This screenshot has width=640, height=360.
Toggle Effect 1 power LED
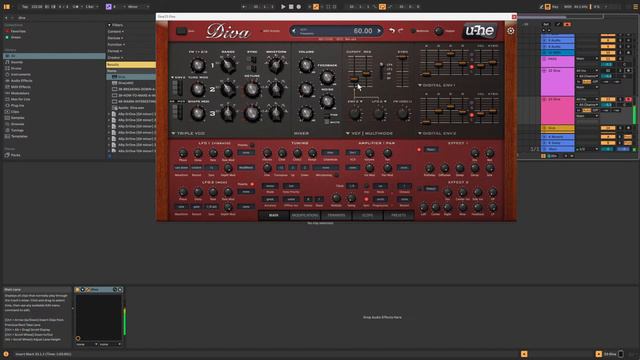(x=419, y=149)
